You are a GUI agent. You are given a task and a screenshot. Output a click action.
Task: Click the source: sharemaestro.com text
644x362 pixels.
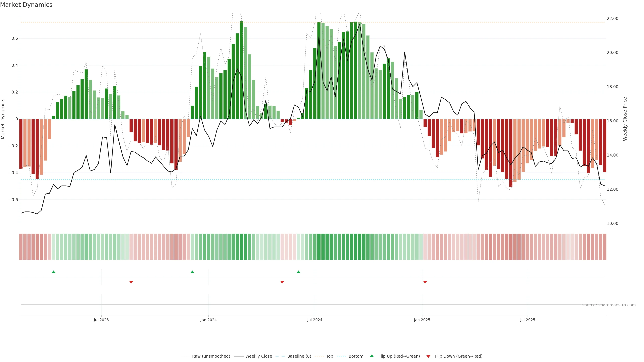pyautogui.click(x=609, y=305)
